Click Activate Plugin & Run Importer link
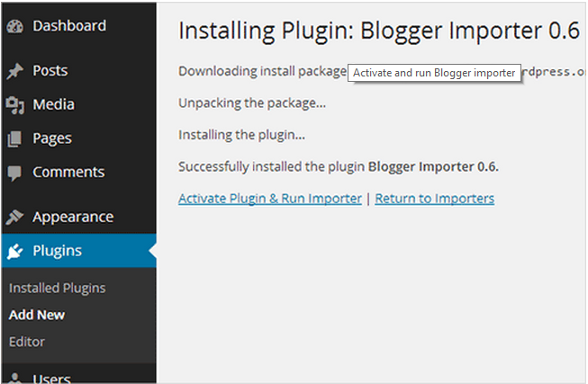 270,199
